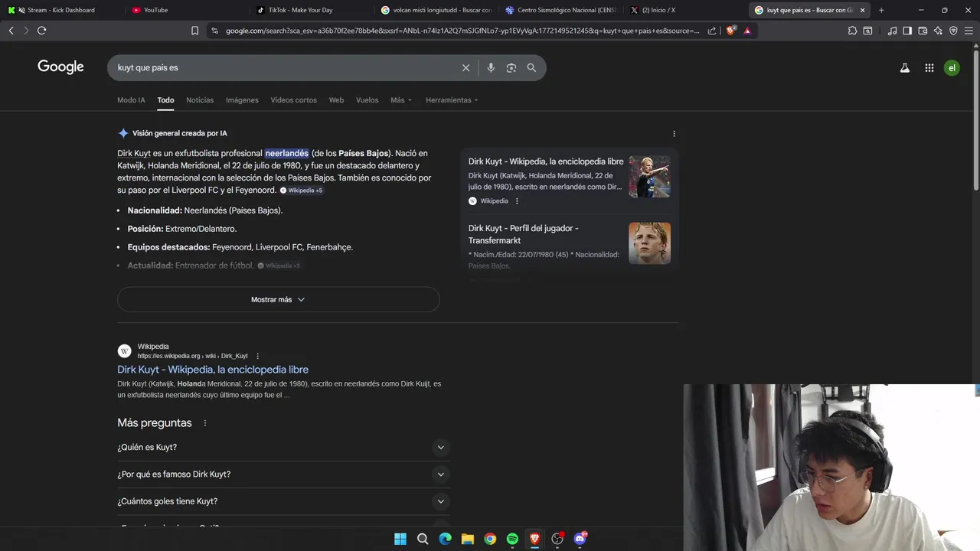Open the Brave Shields lion icon
This screenshot has height=551, width=980.
(730, 31)
